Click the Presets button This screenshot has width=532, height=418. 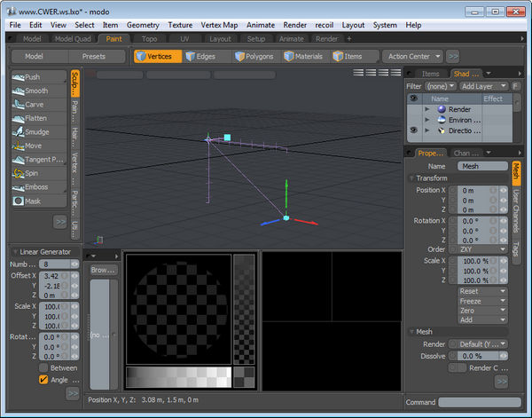click(93, 56)
